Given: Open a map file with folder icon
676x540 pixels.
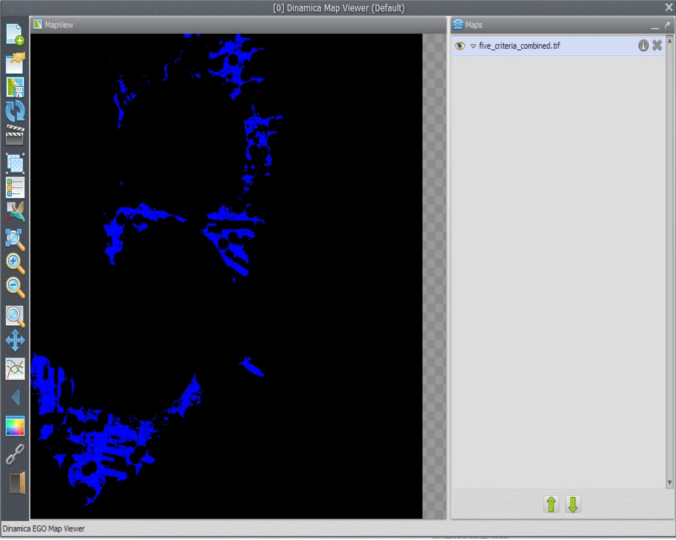Looking at the screenshot, I should [15, 62].
